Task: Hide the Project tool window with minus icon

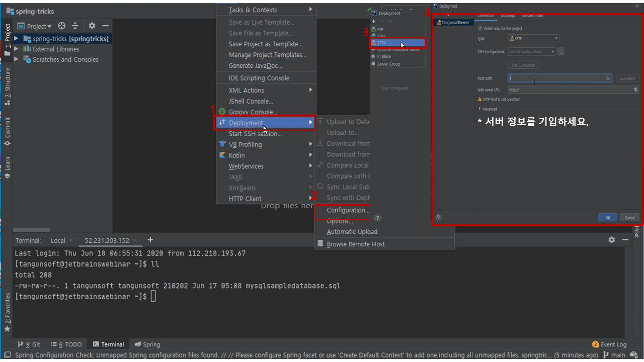Action: tap(105, 26)
